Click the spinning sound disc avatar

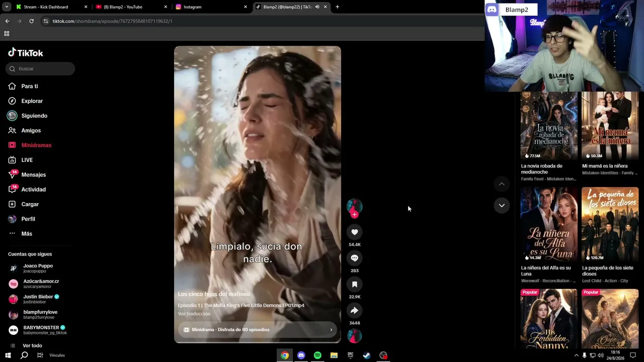pyautogui.click(x=355, y=335)
